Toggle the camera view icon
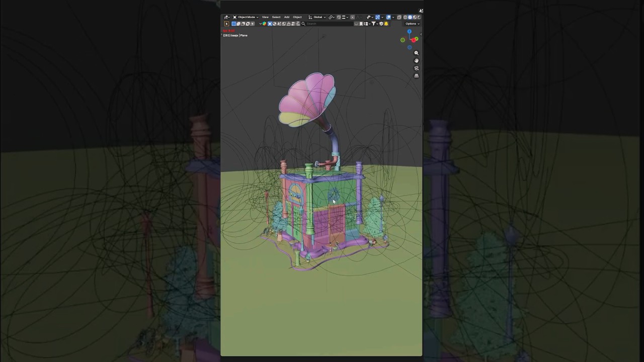644x362 pixels. click(416, 68)
